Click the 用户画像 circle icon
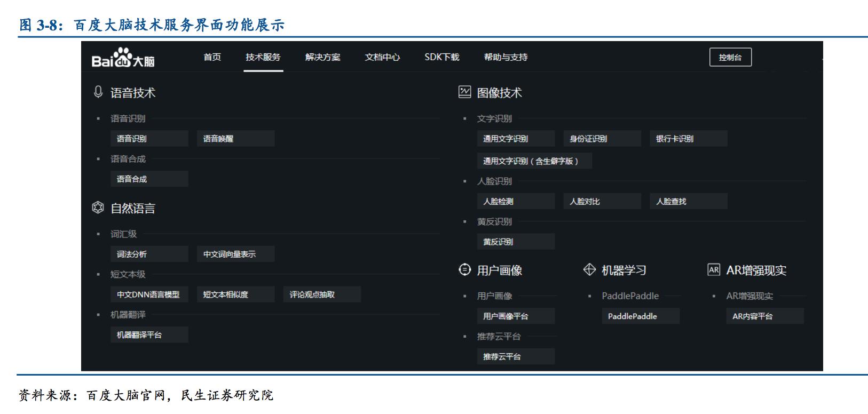 464,270
